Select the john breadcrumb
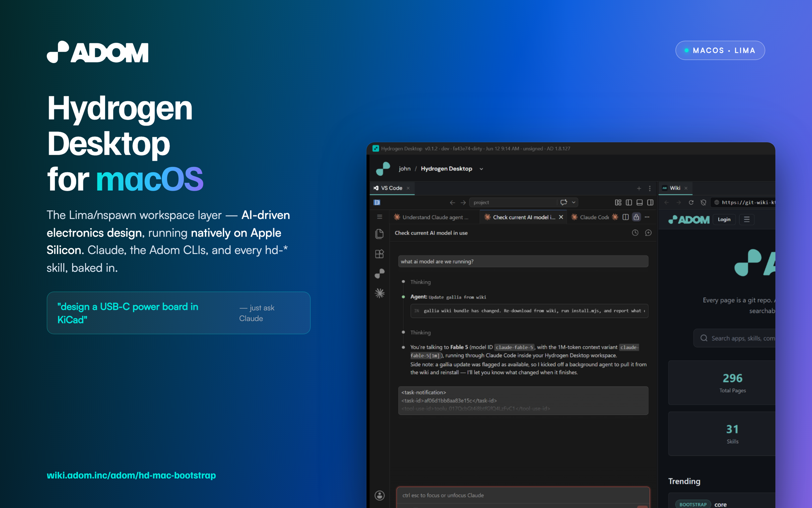This screenshot has width=812, height=508. (404, 169)
